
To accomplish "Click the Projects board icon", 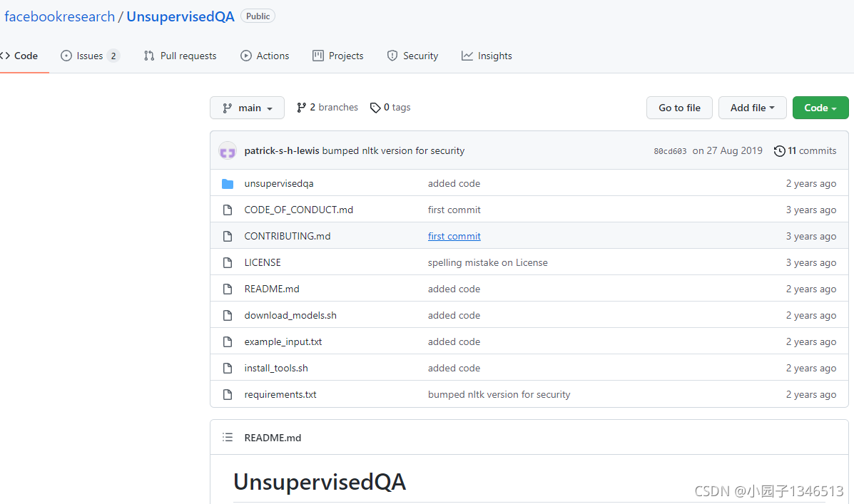I will pos(318,56).
